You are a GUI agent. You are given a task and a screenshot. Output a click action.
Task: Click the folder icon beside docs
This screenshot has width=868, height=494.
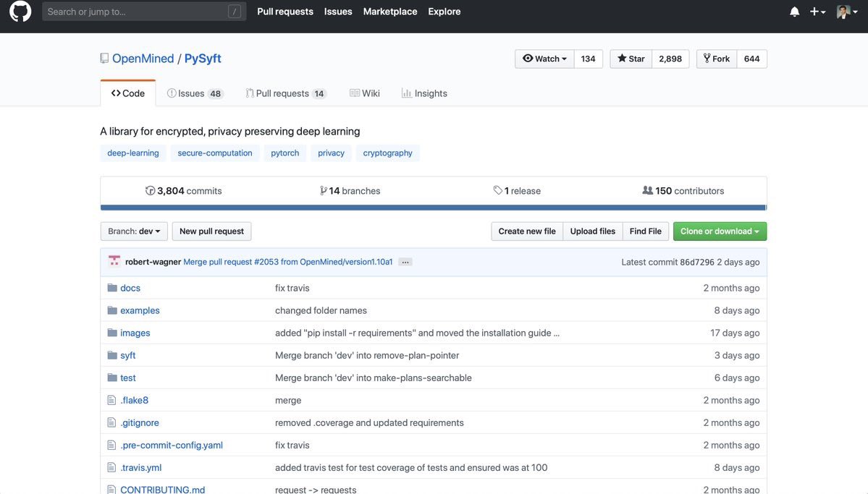(x=111, y=288)
